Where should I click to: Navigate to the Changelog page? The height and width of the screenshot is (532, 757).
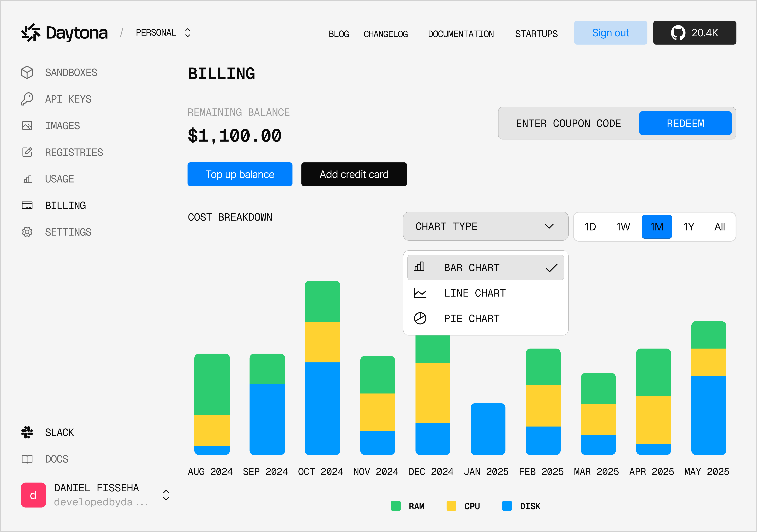pos(386,34)
